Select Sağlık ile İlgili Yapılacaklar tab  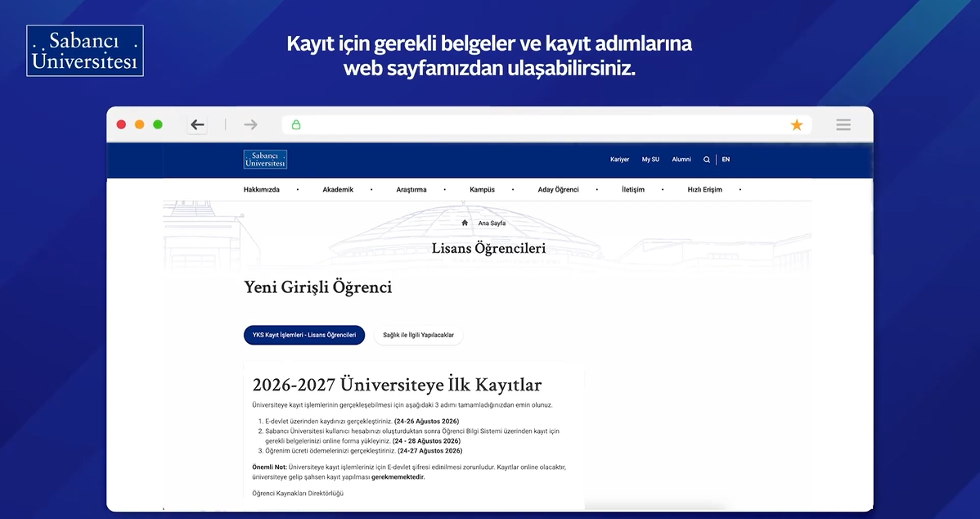coord(419,335)
